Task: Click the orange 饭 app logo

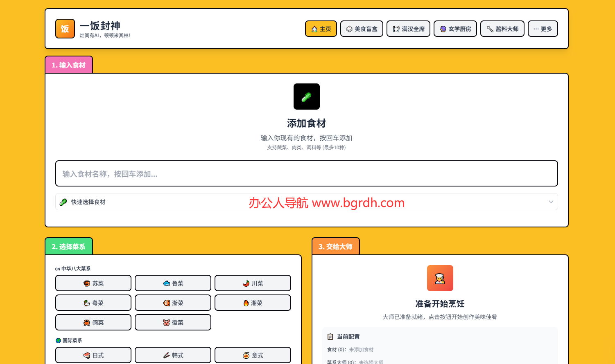Action: (x=65, y=29)
